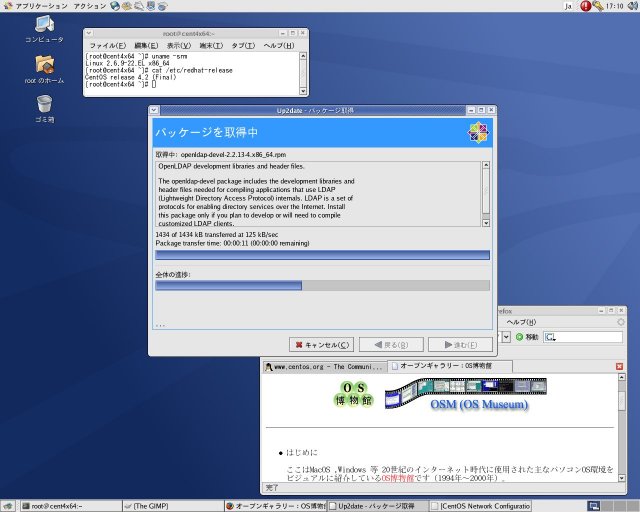The width and height of the screenshot is (640, 512).
Task: Click the 'Linux 2.6.9-22.EL x86_64' terminal line
Action: tap(127, 63)
